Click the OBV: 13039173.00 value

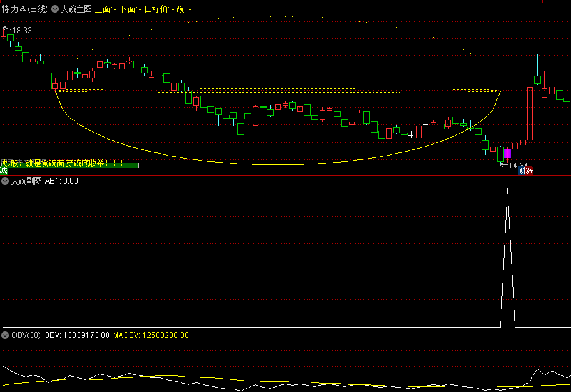[77, 335]
